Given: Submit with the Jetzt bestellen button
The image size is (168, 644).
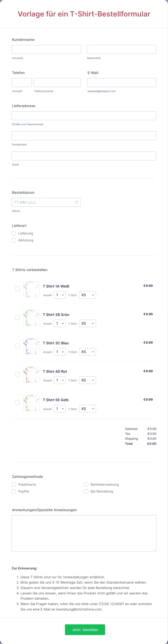Looking at the screenshot, I should 85,630.
